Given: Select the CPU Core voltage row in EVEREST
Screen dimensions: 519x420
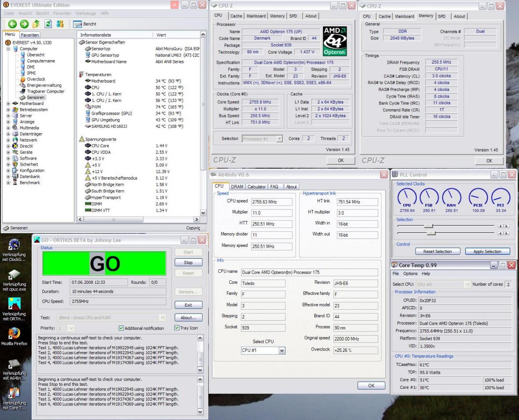Looking at the screenshot, I should click(x=139, y=146).
